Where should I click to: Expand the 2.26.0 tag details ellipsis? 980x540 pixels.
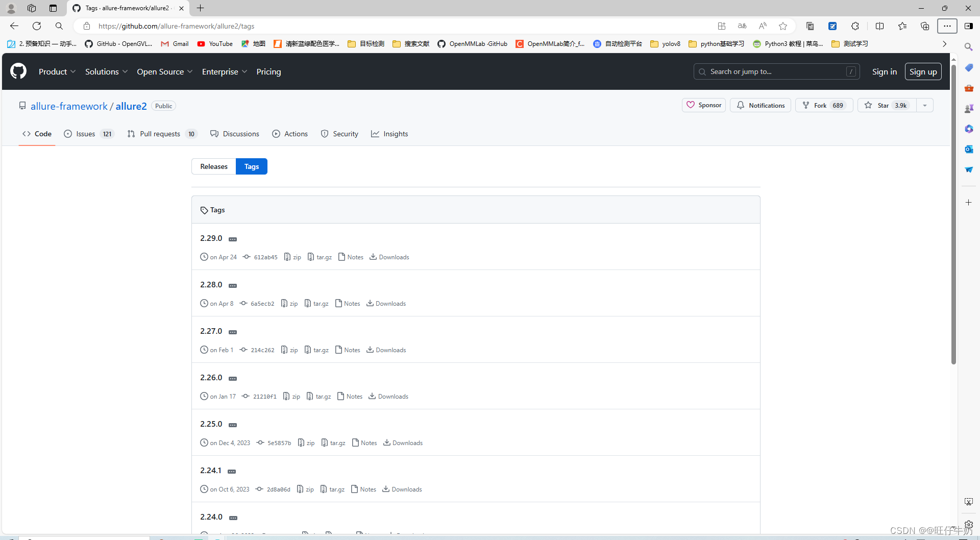tap(233, 379)
